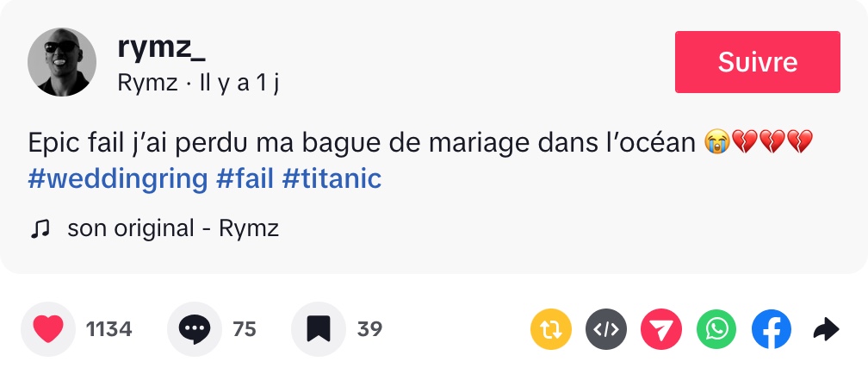Open the #fail hashtag
The image size is (868, 374).
(244, 179)
